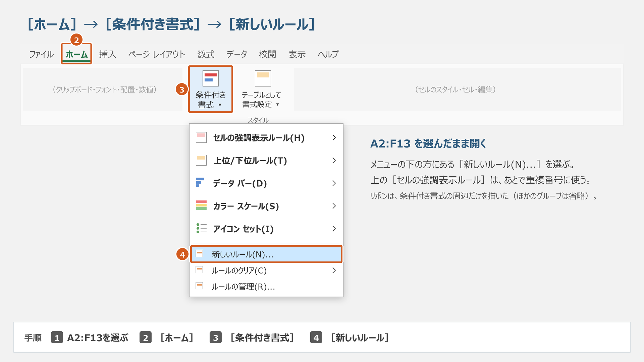Click the スタイル group label
This screenshot has height=362, width=644.
(x=258, y=120)
